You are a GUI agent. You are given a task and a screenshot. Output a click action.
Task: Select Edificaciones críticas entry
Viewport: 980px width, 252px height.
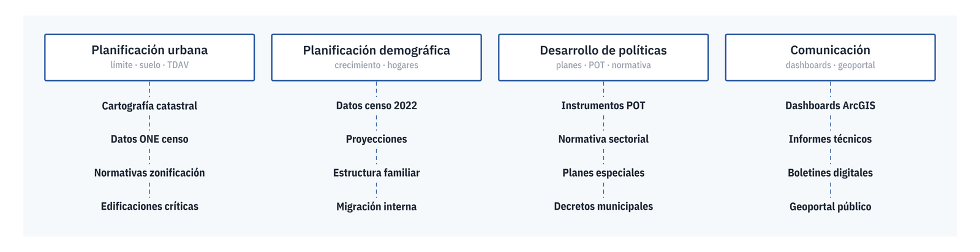(x=149, y=207)
